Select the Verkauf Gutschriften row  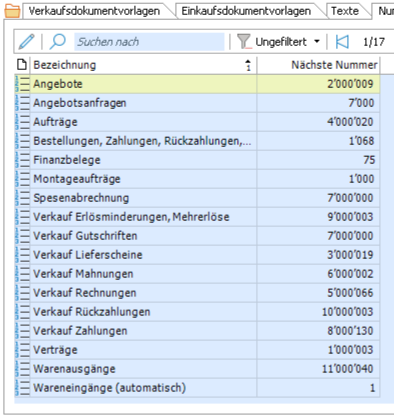[197, 236]
